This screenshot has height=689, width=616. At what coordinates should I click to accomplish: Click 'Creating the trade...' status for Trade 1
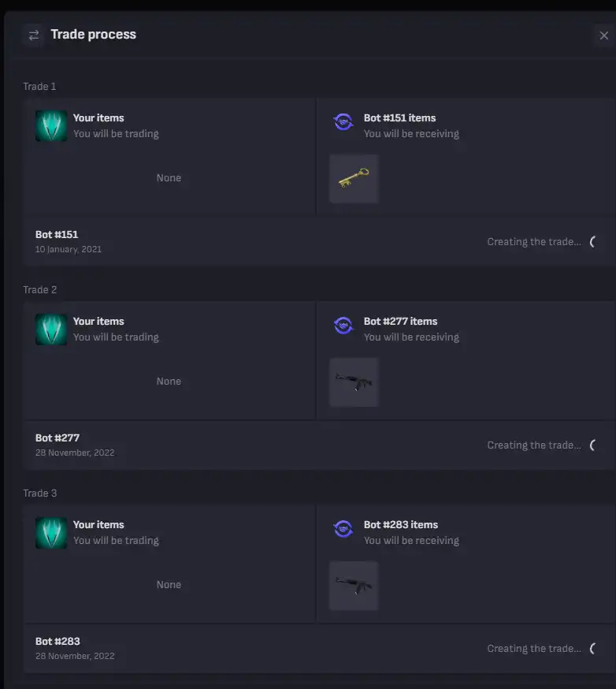point(534,242)
